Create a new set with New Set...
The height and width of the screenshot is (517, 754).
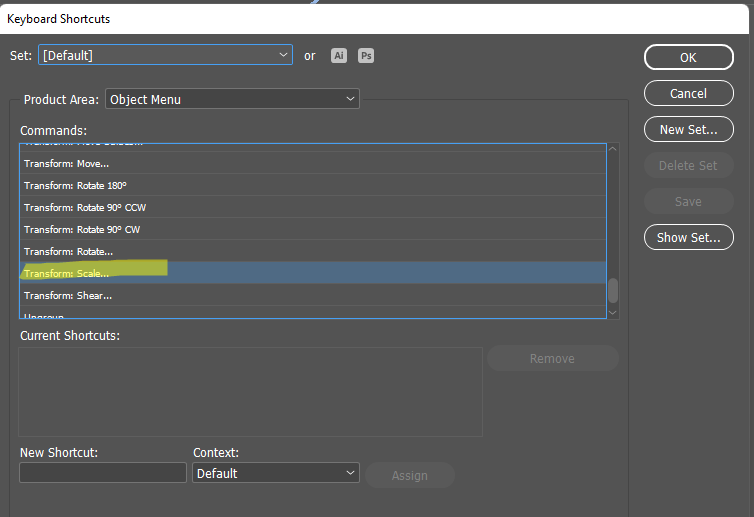pos(689,129)
